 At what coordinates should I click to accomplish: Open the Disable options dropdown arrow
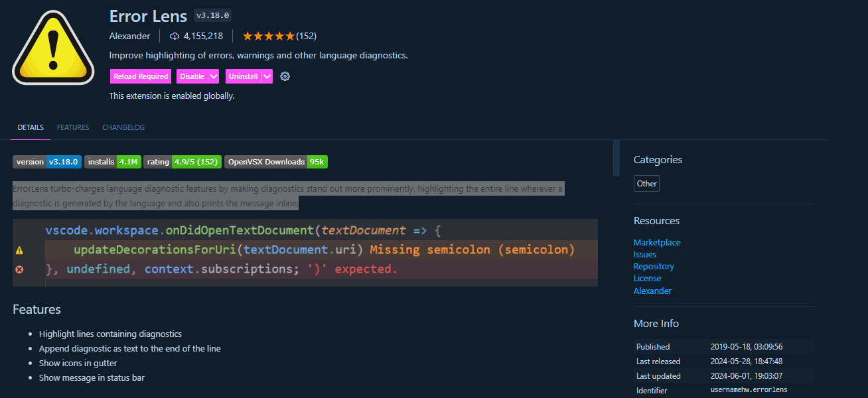tap(212, 76)
